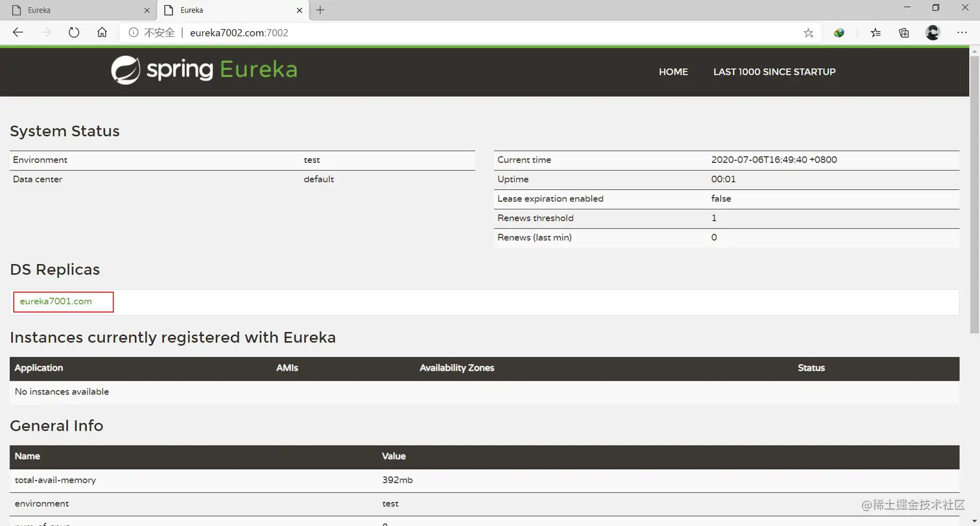Reload the page with refresh icon
Image resolution: width=980 pixels, height=526 pixels.
point(74,32)
